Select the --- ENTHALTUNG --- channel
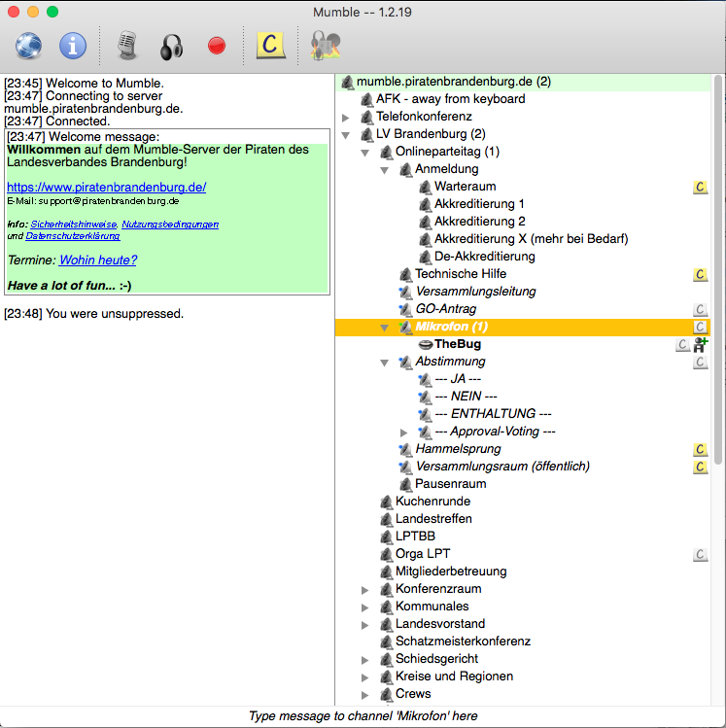Image resolution: width=726 pixels, height=728 pixels. (x=493, y=414)
